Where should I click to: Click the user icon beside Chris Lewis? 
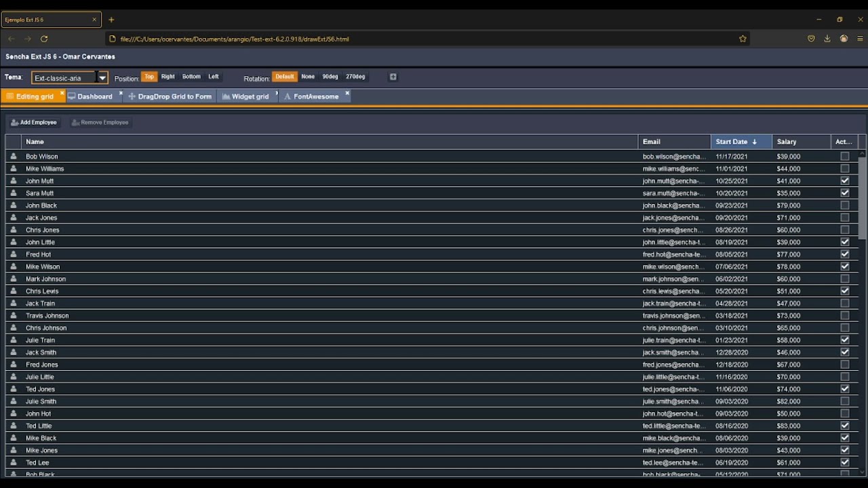coord(14,291)
